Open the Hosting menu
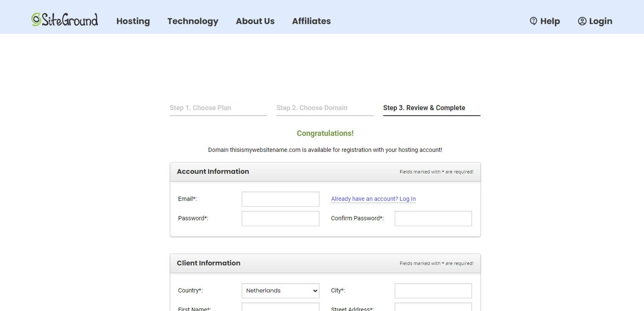Viewport: 644px width, 311px height. (133, 21)
